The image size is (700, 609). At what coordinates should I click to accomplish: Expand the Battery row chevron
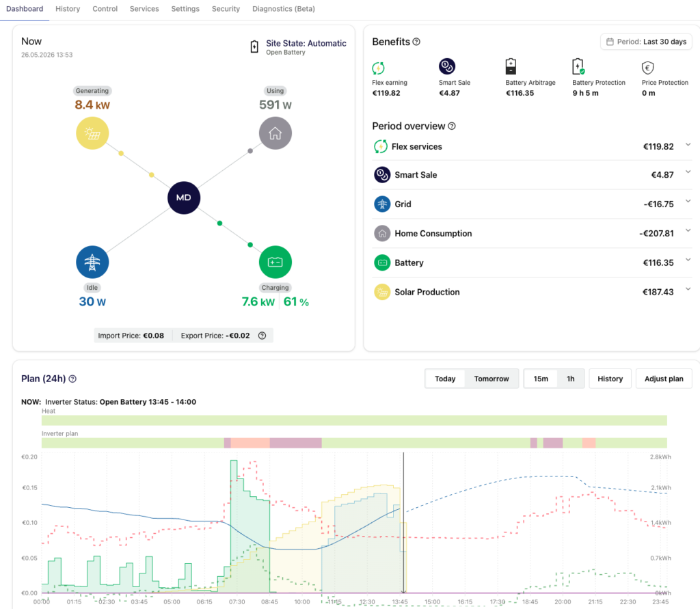click(688, 260)
